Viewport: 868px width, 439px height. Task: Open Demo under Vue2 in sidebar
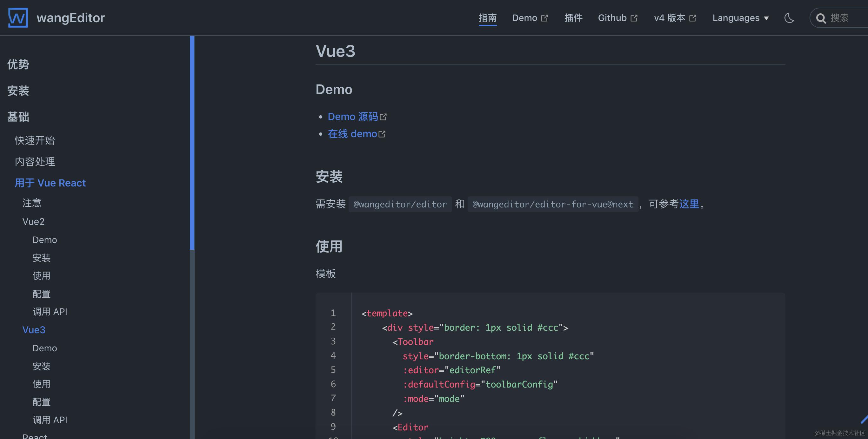coord(44,240)
